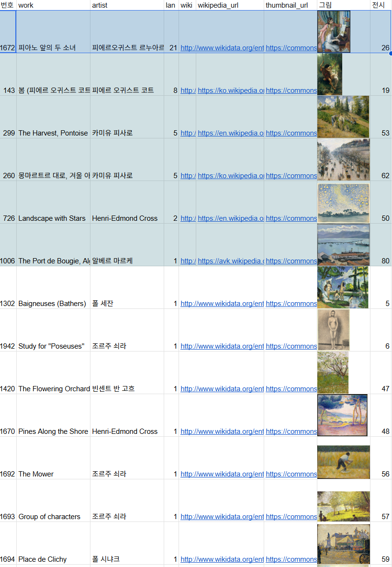392x567 pixels.
Task: Select cell 'The Harvest, Pontoise'
Action: click(x=54, y=117)
